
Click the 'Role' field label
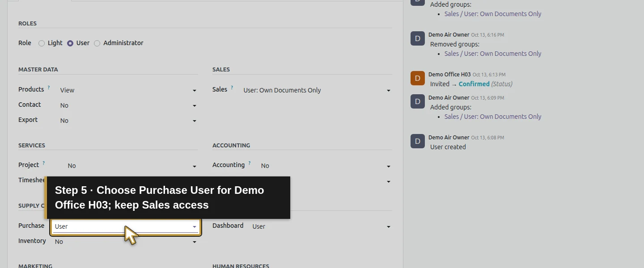(x=25, y=43)
